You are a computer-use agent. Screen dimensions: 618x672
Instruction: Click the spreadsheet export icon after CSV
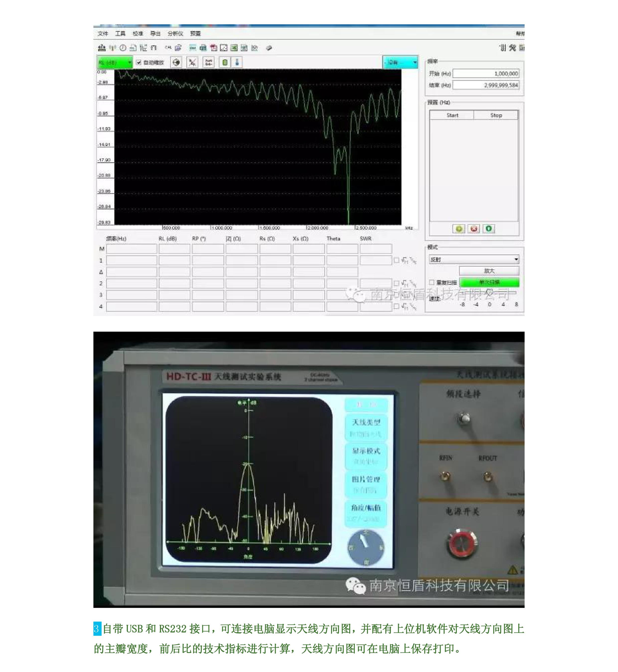(x=203, y=48)
